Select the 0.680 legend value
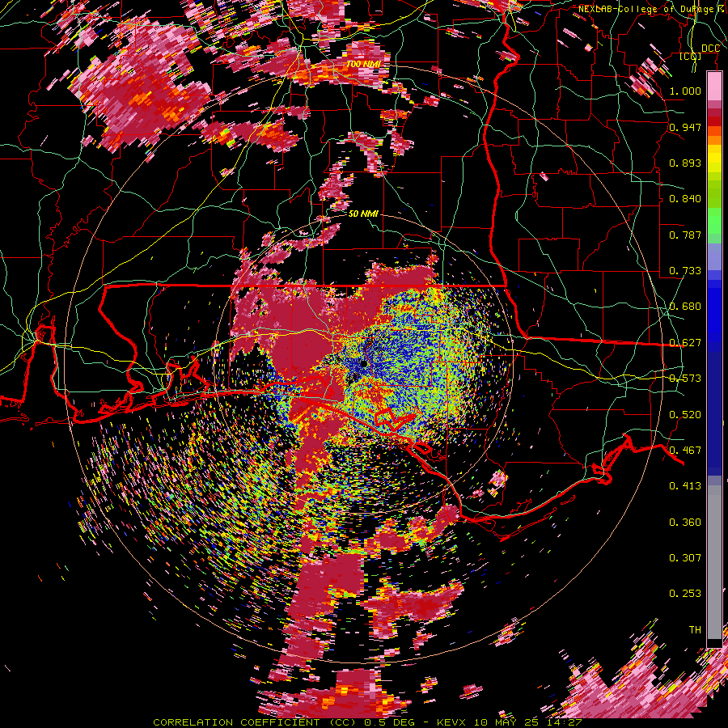The height and width of the screenshot is (728, 728). (685, 307)
